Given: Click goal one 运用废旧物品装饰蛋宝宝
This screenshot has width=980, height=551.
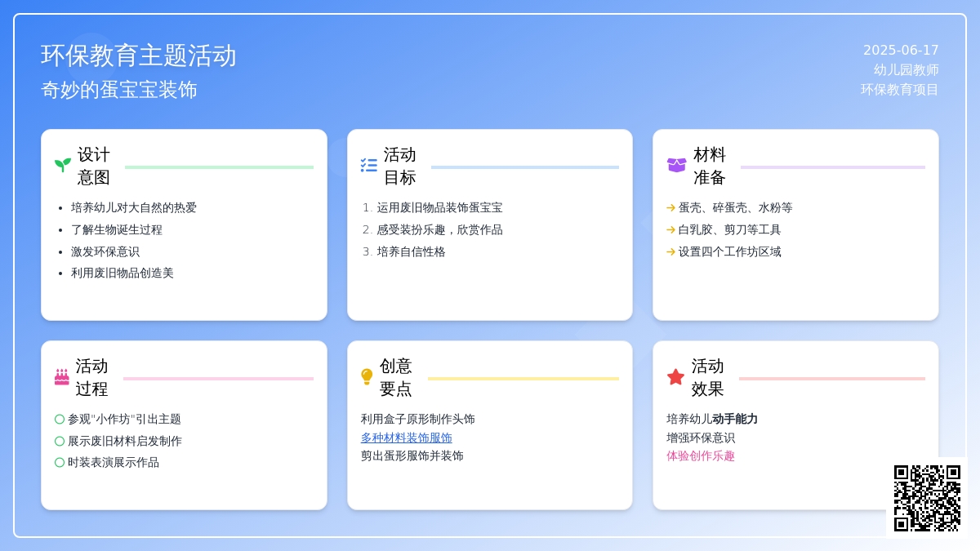Looking at the screenshot, I should coord(440,208).
